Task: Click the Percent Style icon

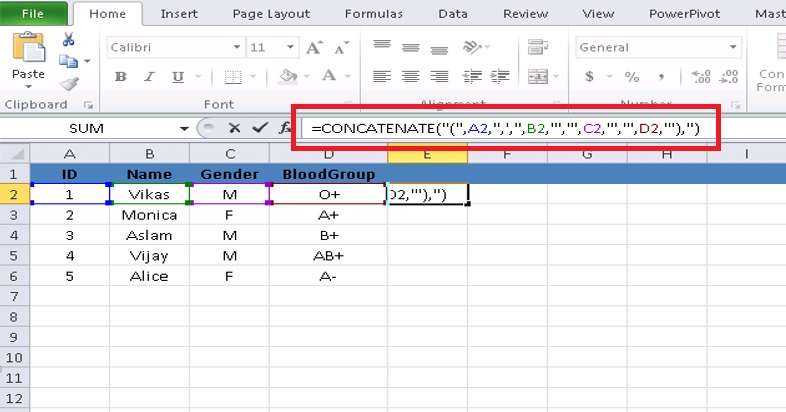Action: (632, 77)
